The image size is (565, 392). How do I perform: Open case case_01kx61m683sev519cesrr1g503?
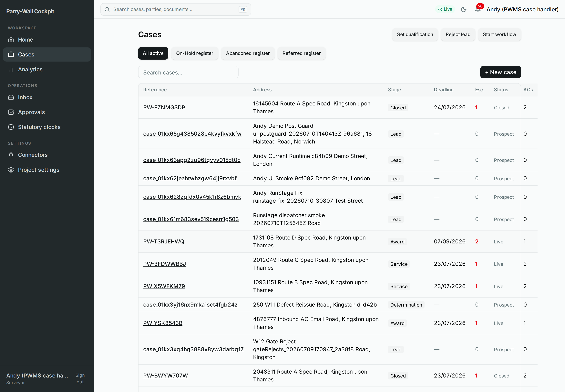(x=191, y=219)
